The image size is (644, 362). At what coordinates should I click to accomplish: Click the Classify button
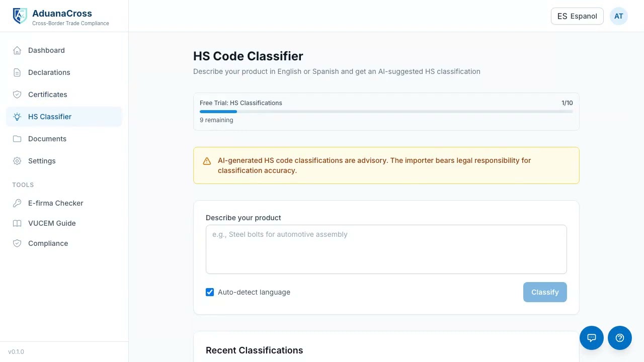pyautogui.click(x=545, y=292)
